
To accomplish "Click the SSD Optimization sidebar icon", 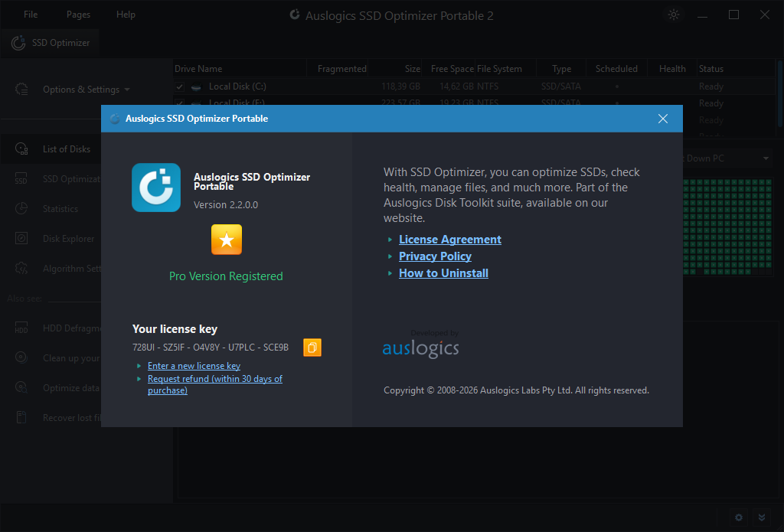I will 21,178.
